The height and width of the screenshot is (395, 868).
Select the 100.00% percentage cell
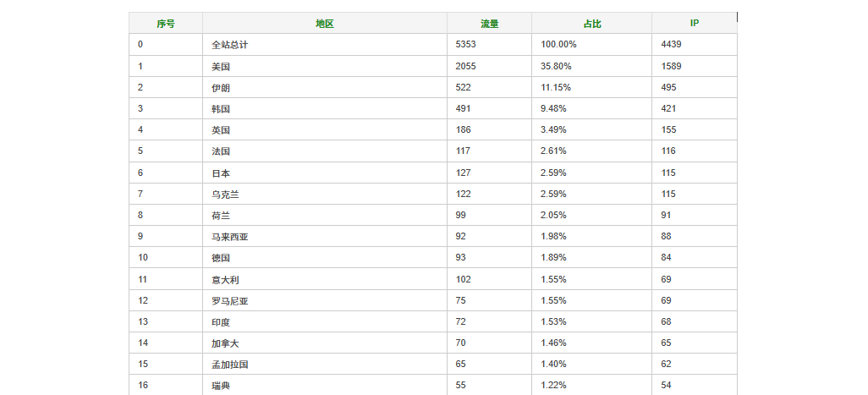tap(558, 45)
